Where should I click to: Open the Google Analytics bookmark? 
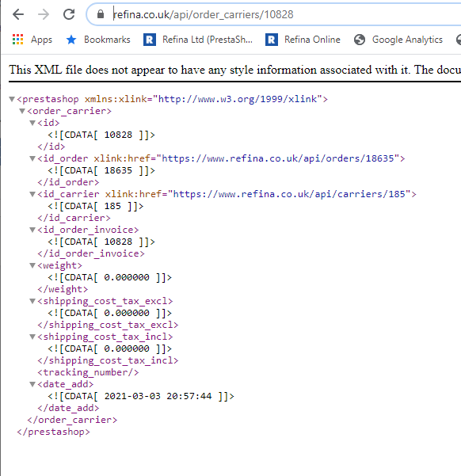398,40
